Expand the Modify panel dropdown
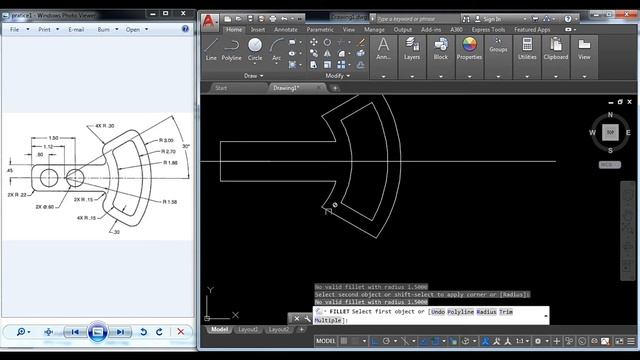The height and width of the screenshot is (360, 640). pos(338,76)
